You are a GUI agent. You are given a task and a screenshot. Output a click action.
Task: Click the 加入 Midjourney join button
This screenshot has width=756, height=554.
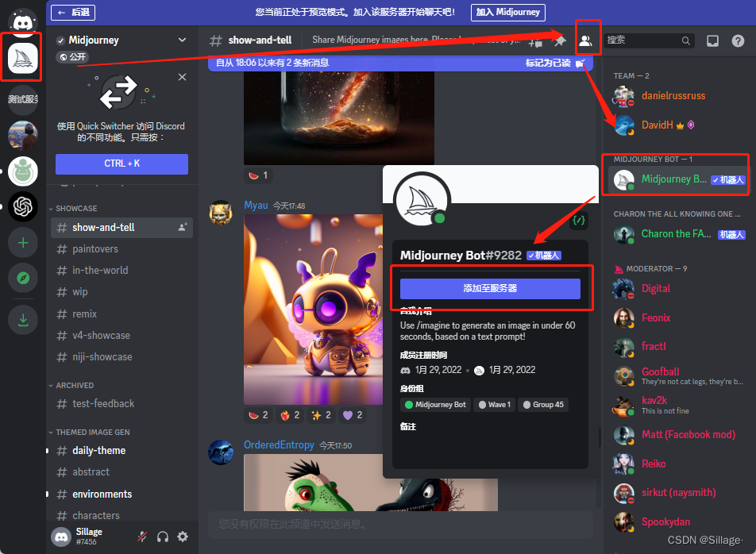coord(508,13)
